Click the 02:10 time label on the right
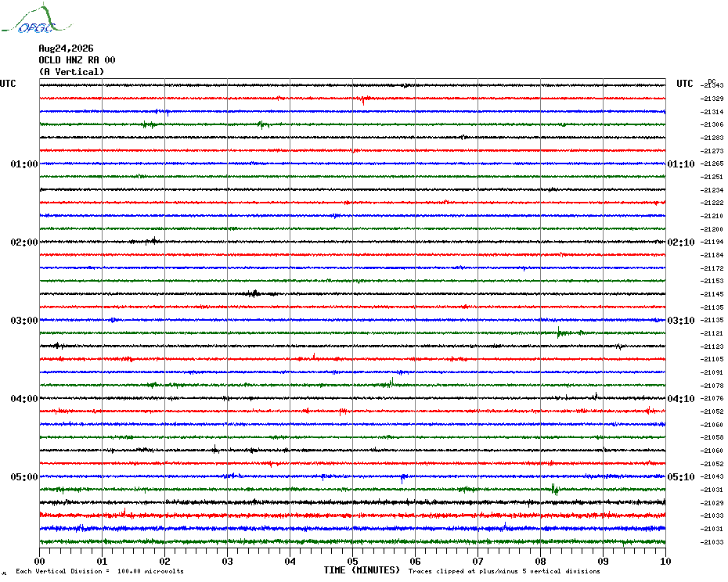Viewport: 728px width, 582px height. pyautogui.click(x=681, y=242)
